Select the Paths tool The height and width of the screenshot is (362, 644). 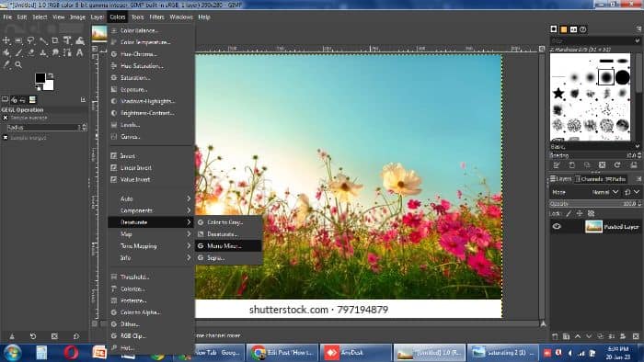click(67, 52)
